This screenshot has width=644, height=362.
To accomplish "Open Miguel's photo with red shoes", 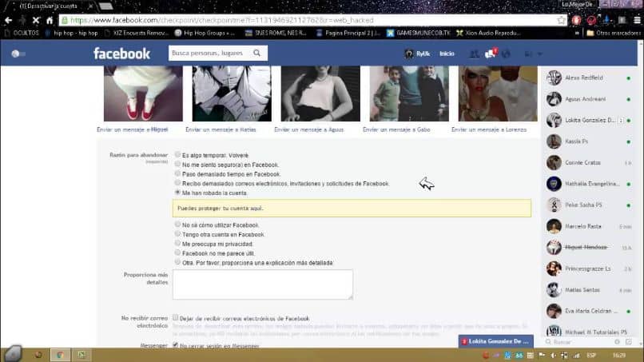I will pyautogui.click(x=143, y=93).
